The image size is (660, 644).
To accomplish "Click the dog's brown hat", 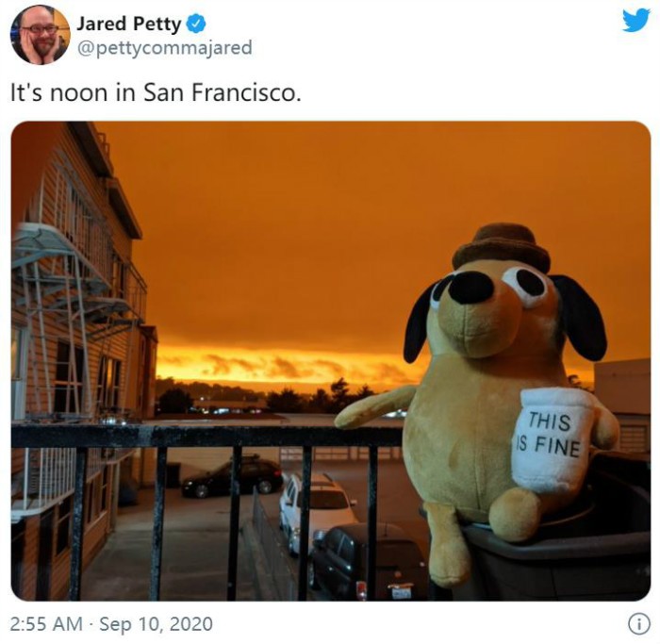I will 502,246.
